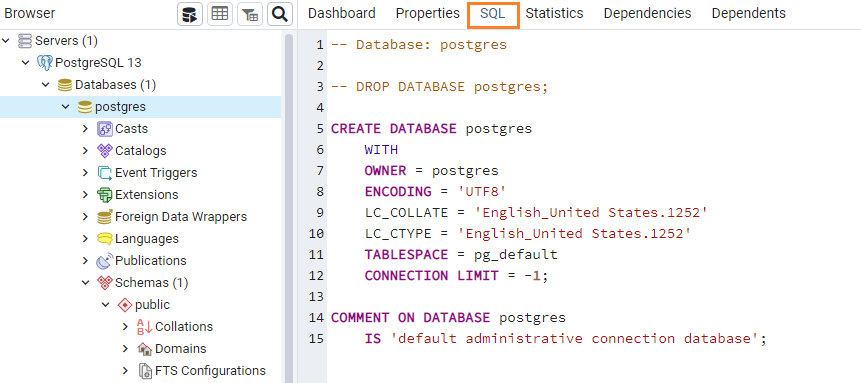Select the SQL tab
The width and height of the screenshot is (861, 383).
(x=493, y=15)
